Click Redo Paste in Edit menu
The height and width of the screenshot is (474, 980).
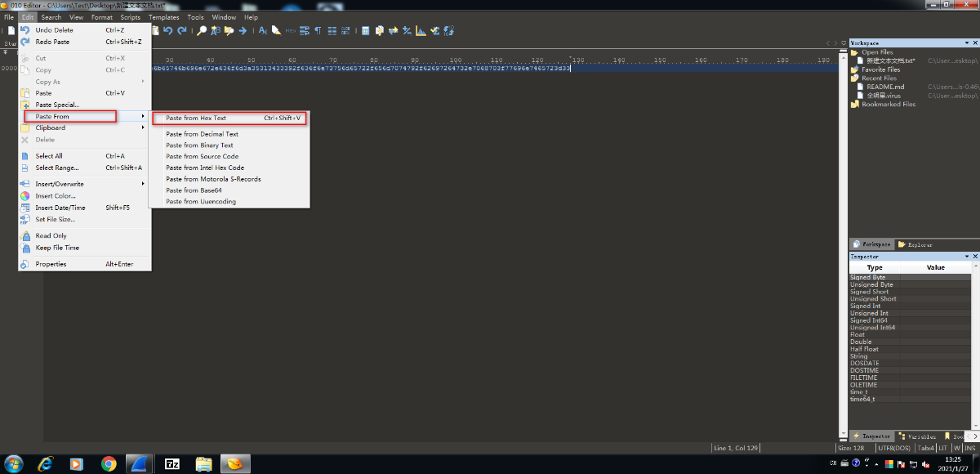click(86, 42)
